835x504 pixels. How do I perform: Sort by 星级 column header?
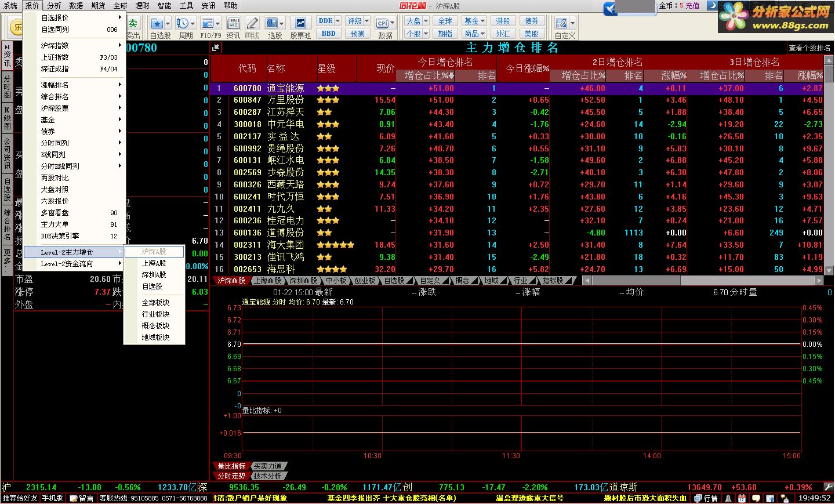point(326,68)
